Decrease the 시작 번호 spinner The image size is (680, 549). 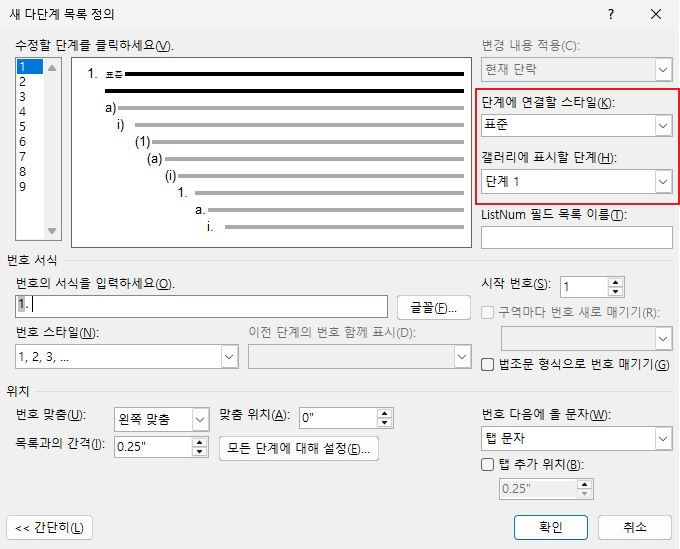pyautogui.click(x=615, y=291)
